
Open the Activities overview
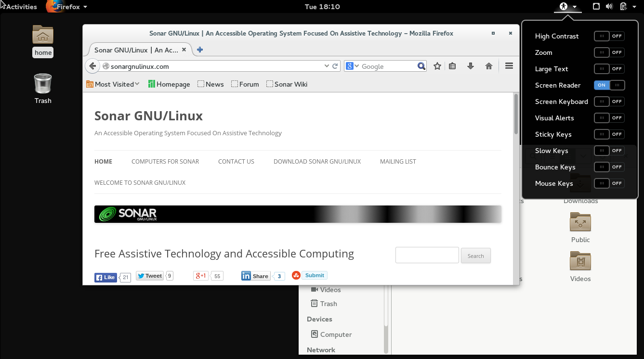[x=21, y=7]
